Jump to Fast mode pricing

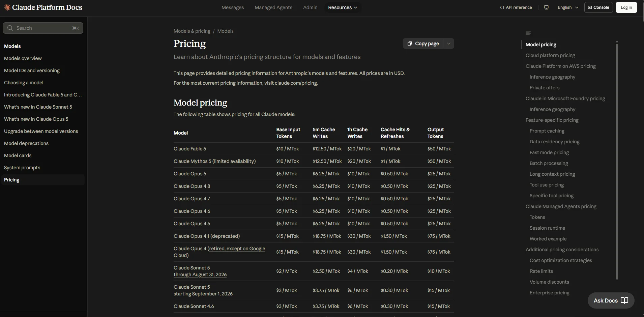[x=549, y=152]
